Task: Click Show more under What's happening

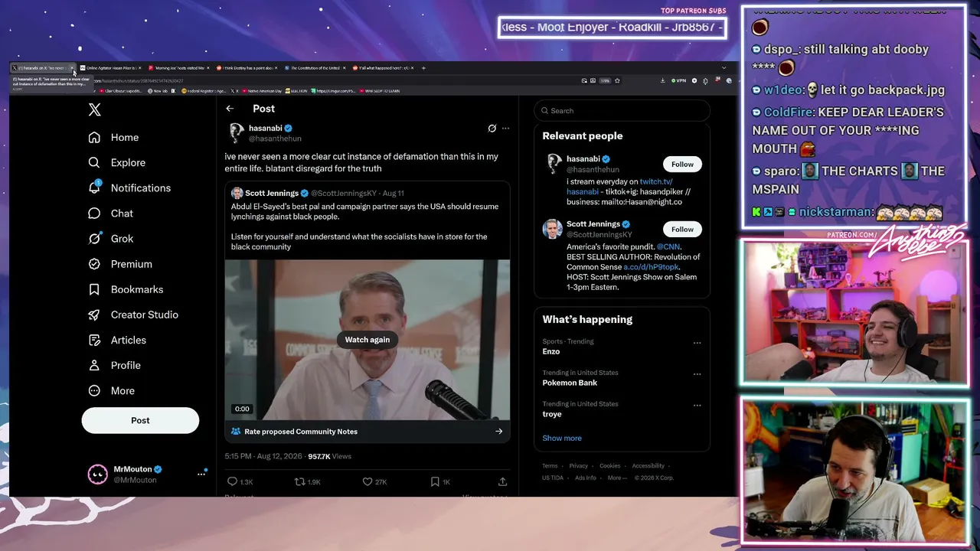Action: 562,439
